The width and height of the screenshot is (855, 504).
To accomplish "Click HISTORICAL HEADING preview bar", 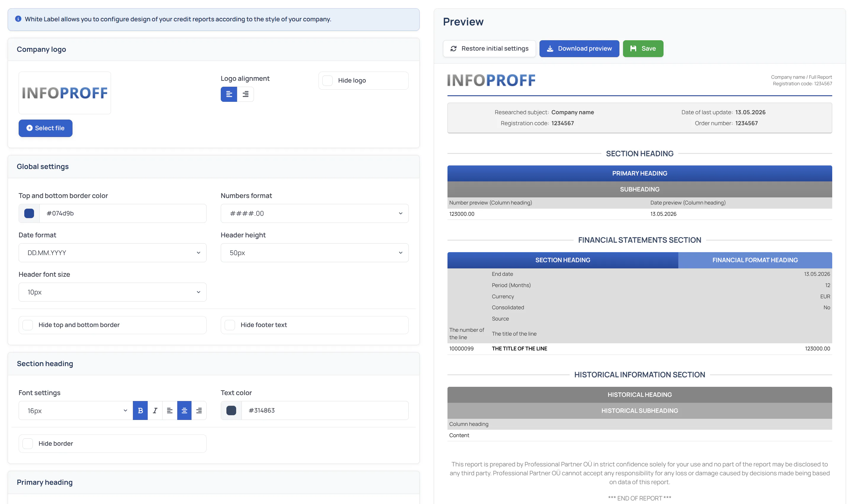I will 639,394.
